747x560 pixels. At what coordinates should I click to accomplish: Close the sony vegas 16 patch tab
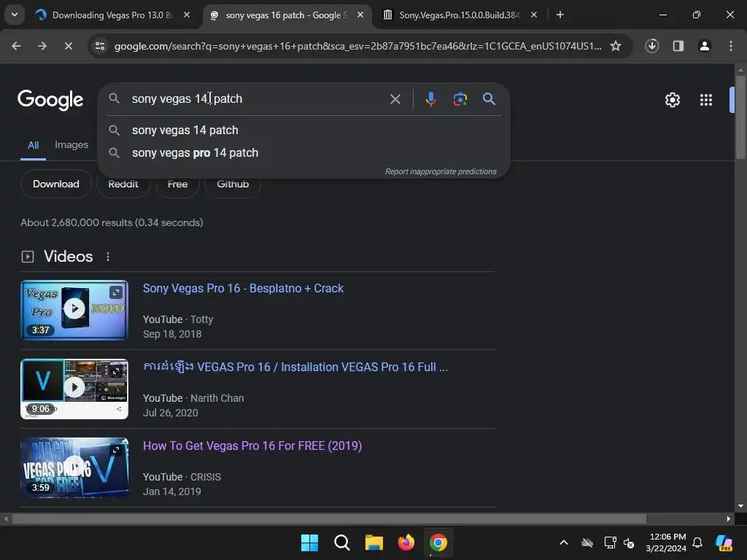[360, 15]
